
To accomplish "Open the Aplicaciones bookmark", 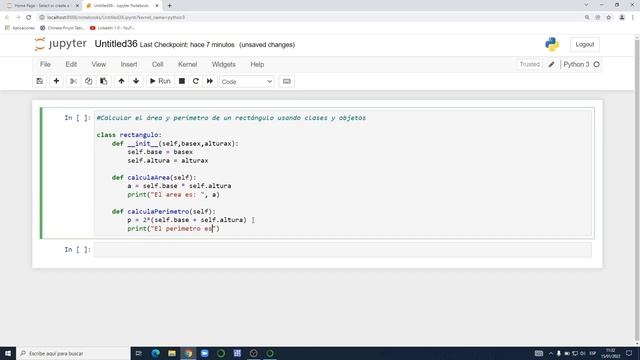I will pyautogui.click(x=20, y=28).
